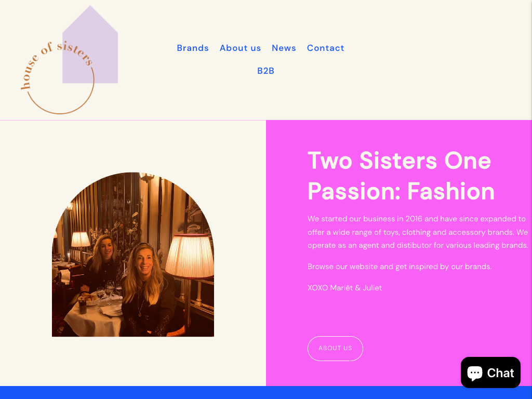Screen dimensions: 532x399
Task: Click the house of sisters logo
Action: click(x=69, y=60)
